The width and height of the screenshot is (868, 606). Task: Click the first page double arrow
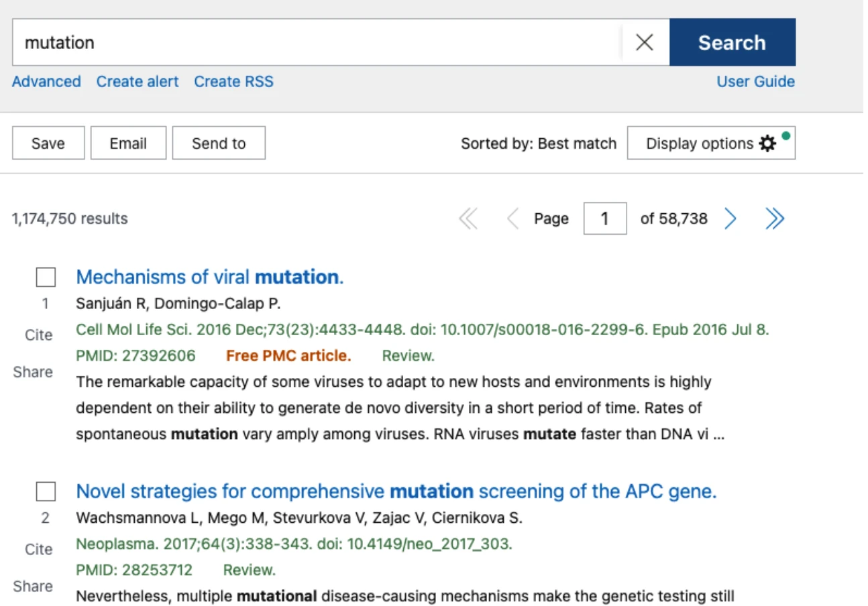468,219
